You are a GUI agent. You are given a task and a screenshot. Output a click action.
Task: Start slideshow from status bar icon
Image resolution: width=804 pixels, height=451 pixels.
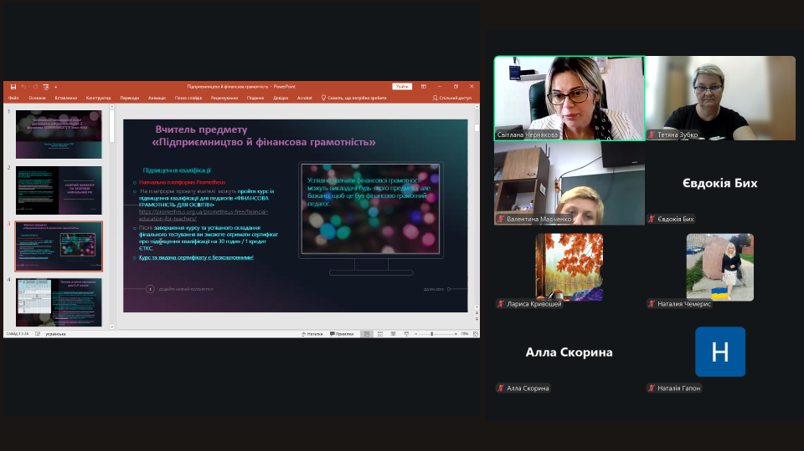click(405, 334)
